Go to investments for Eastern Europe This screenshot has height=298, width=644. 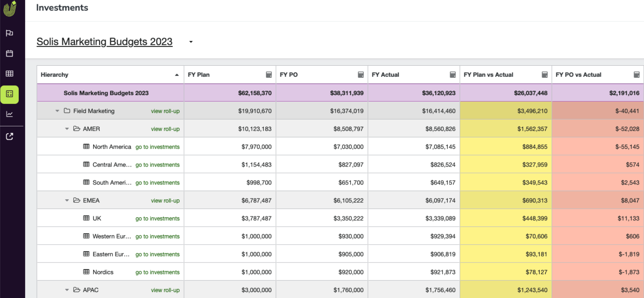pyautogui.click(x=157, y=254)
